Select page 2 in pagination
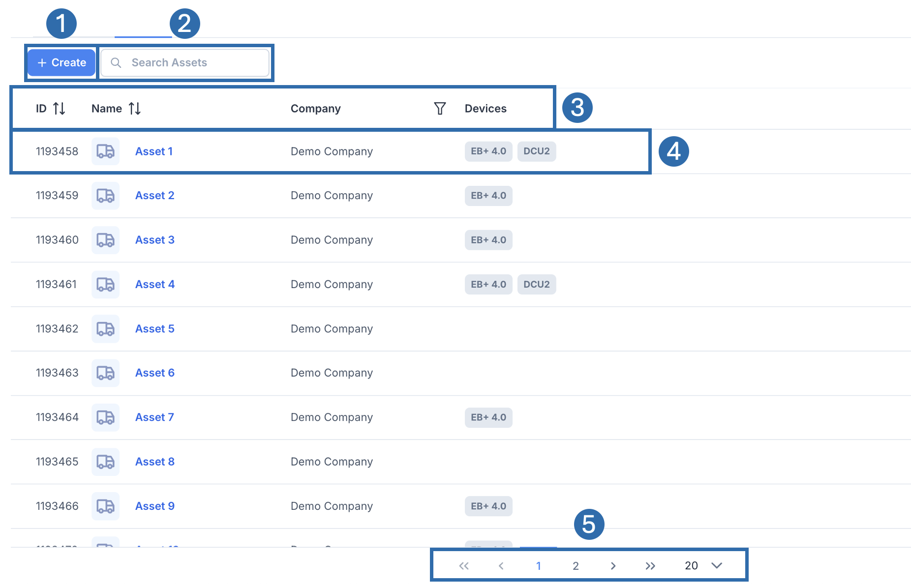 576,566
